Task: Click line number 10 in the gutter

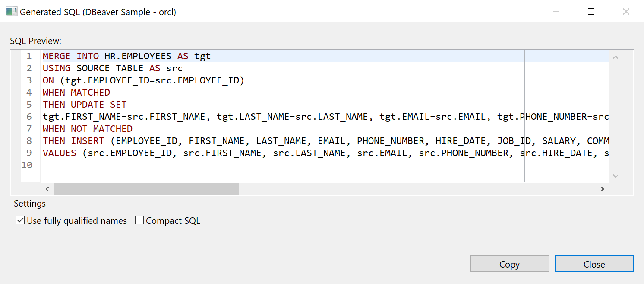Action: [27, 165]
